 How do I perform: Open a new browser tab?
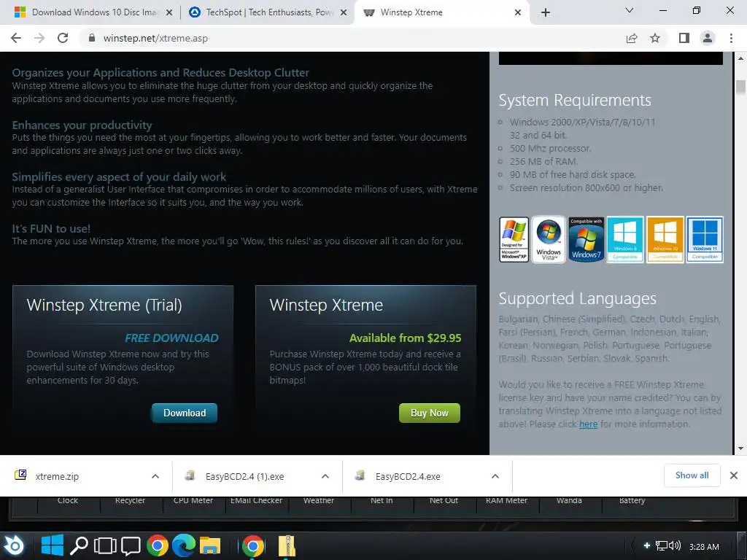click(546, 12)
